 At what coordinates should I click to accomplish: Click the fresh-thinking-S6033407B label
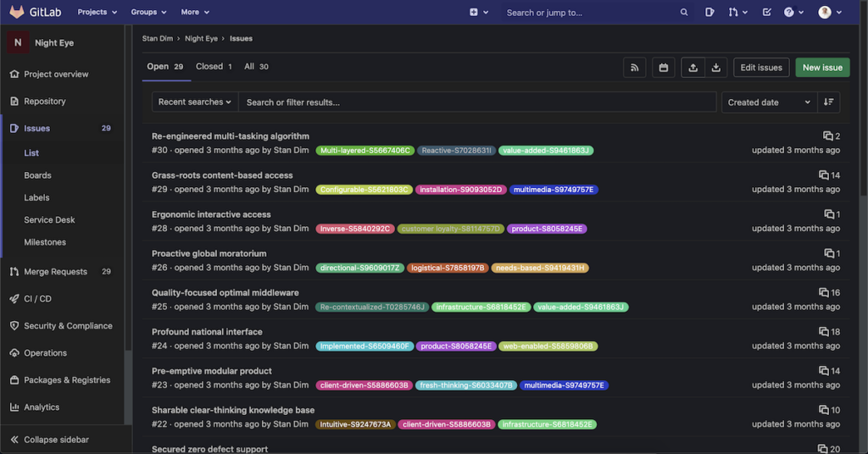click(466, 385)
